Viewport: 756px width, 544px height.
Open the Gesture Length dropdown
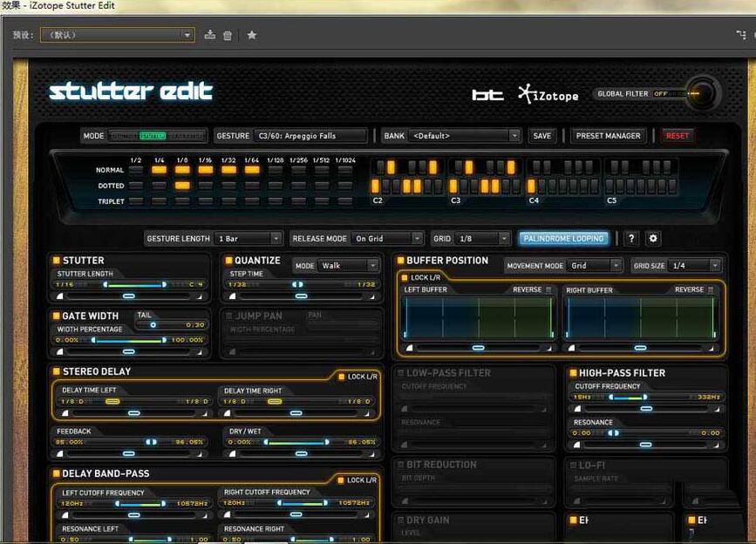[x=249, y=238]
